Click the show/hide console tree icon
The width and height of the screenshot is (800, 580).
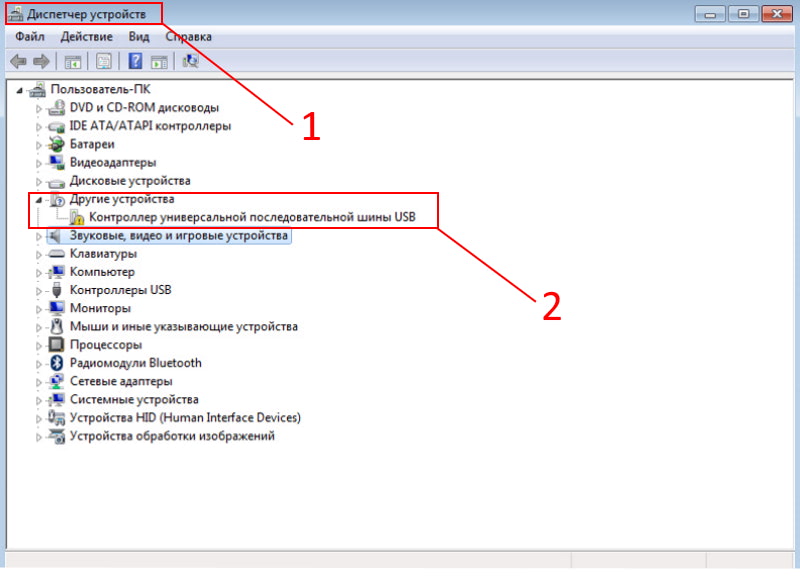click(73, 62)
